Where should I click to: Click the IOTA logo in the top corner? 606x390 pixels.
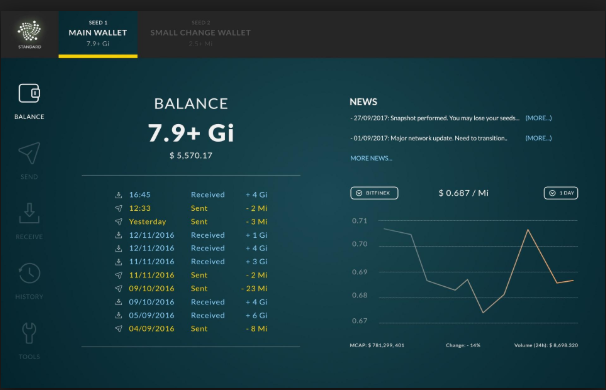(29, 31)
